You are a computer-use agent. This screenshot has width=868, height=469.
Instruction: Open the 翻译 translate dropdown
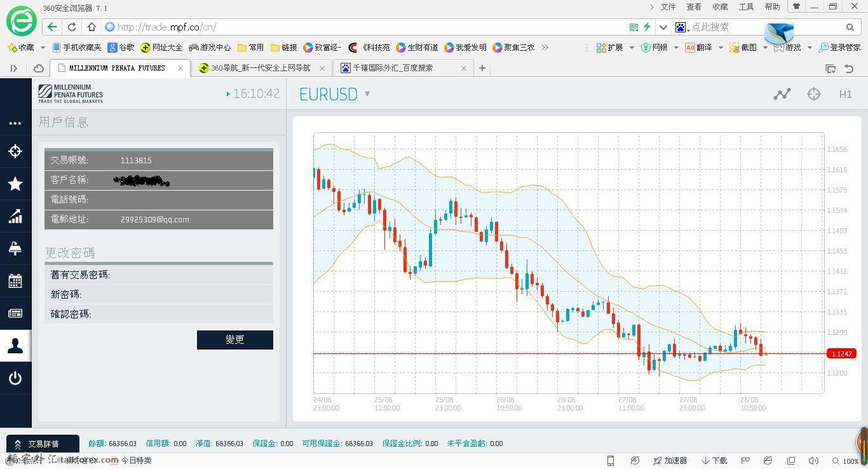(x=703, y=48)
